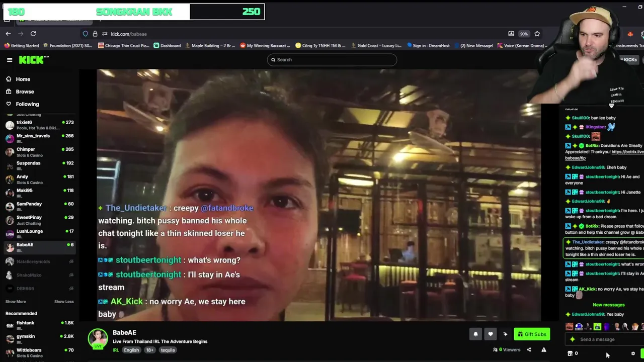This screenshot has width=644, height=362.
Task: Open Following in sidebar
Action: [x=22, y=104]
